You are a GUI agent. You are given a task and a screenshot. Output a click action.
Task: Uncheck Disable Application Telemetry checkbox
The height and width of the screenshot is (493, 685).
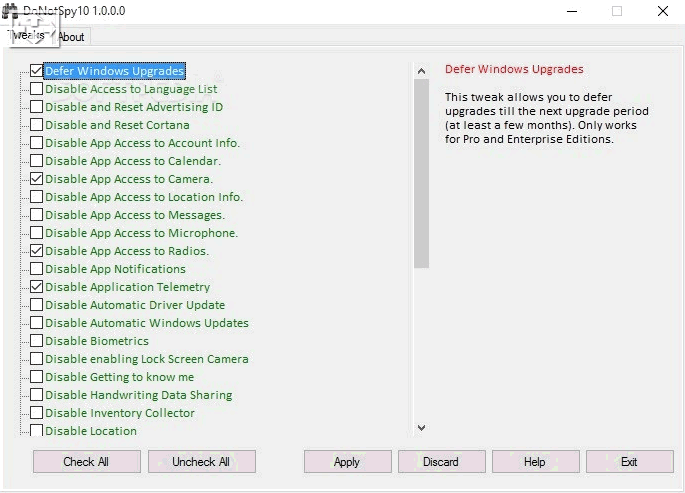tap(37, 286)
